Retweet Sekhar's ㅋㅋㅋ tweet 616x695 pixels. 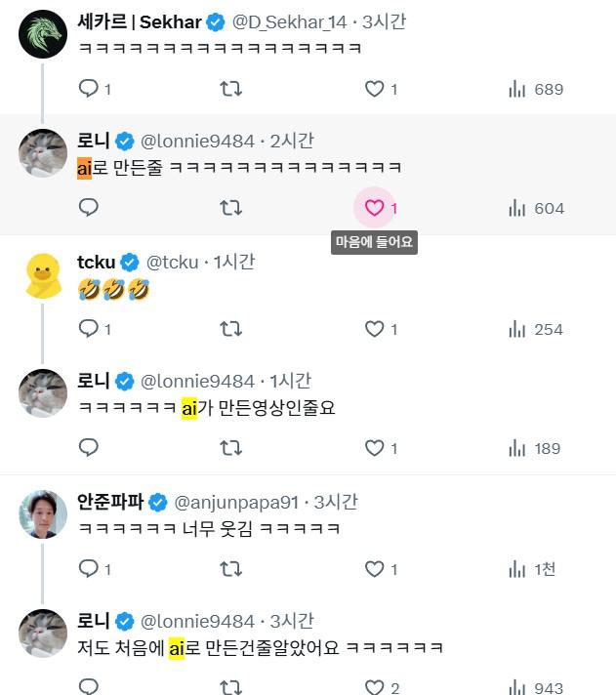tap(230, 89)
